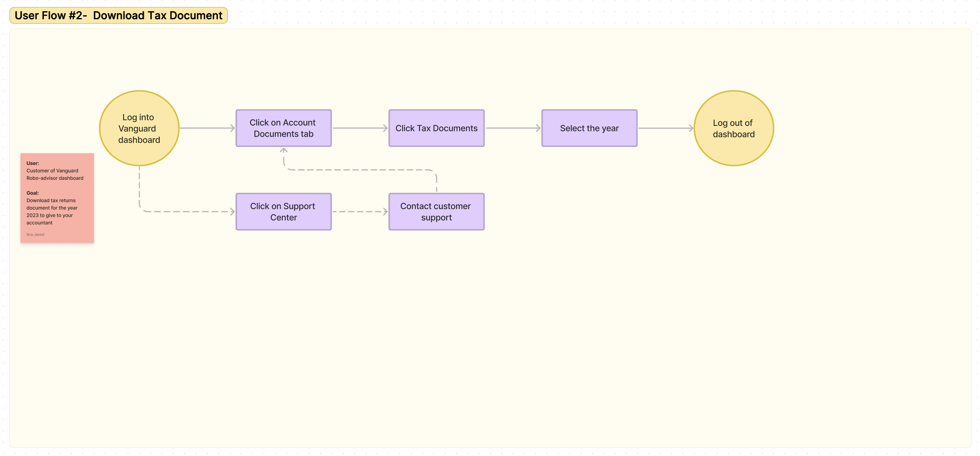Toggle the solid primary flow arrow
980x456 pixels.
pyautogui.click(x=206, y=127)
